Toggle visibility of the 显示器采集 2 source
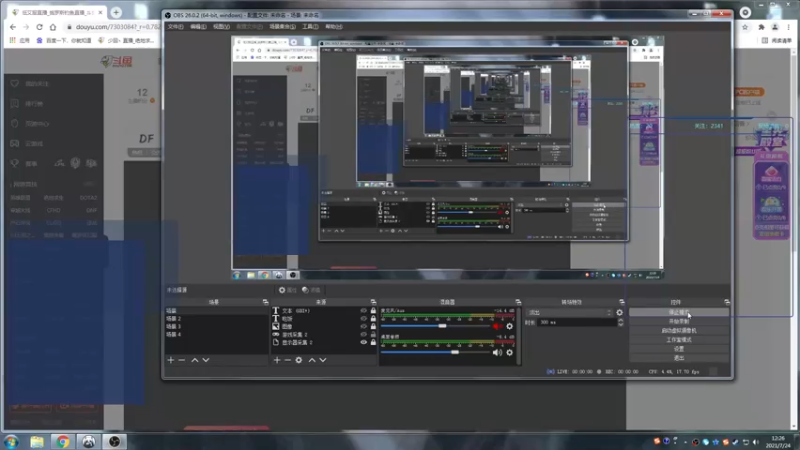Screen dimensions: 800x450 tap(363, 342)
